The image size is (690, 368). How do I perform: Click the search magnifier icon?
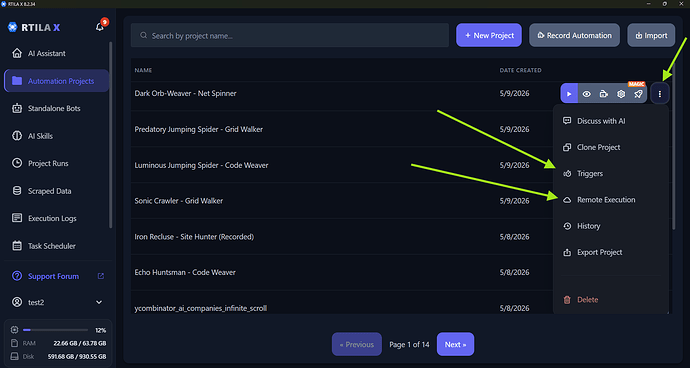click(x=143, y=35)
